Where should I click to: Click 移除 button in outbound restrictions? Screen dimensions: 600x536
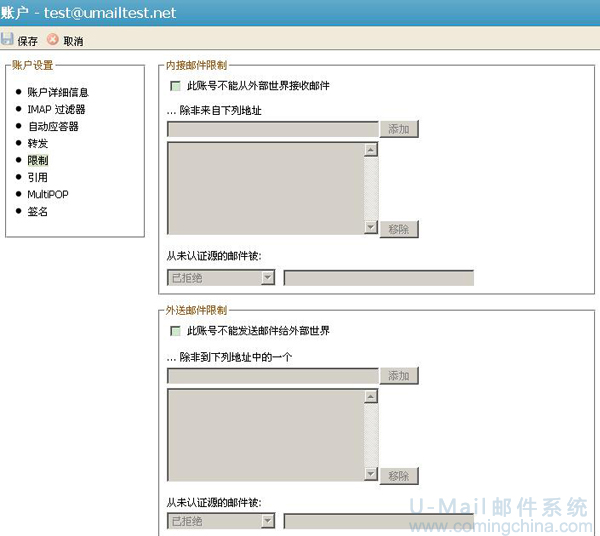(399, 476)
